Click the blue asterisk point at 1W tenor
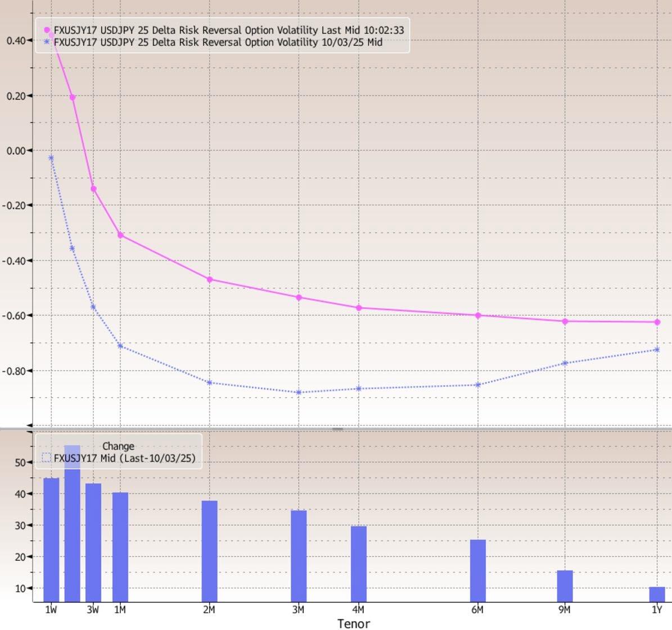672x630 pixels. (x=51, y=158)
